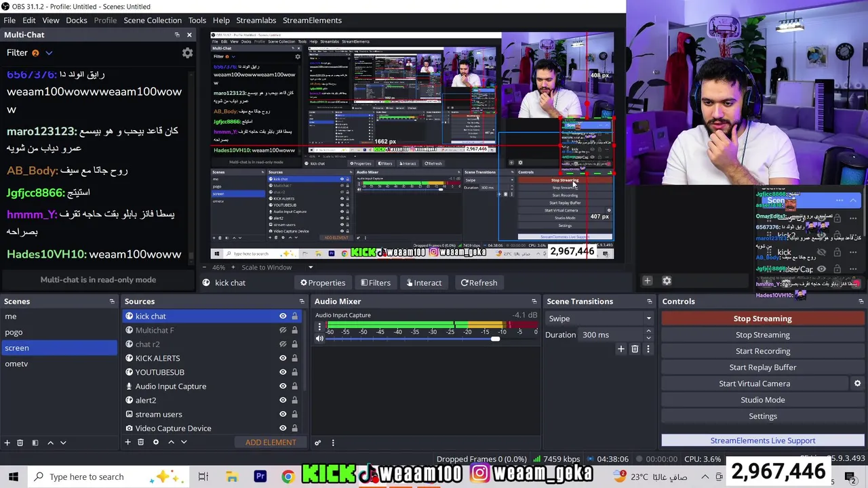Open virtual camera settings gear
The image size is (868, 488).
[x=857, y=384]
